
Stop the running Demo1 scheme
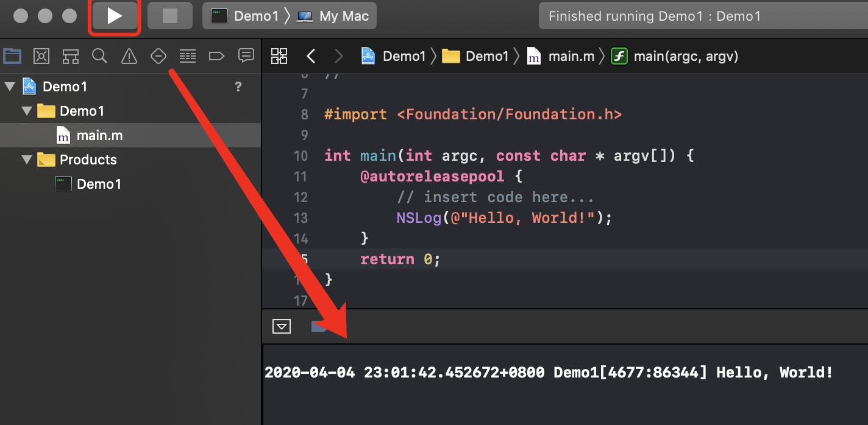coord(170,16)
